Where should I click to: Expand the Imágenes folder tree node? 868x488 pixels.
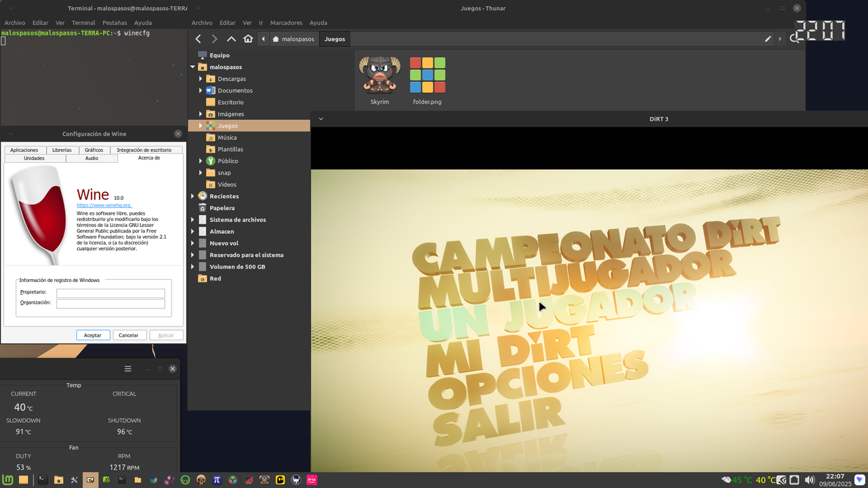[x=201, y=114]
